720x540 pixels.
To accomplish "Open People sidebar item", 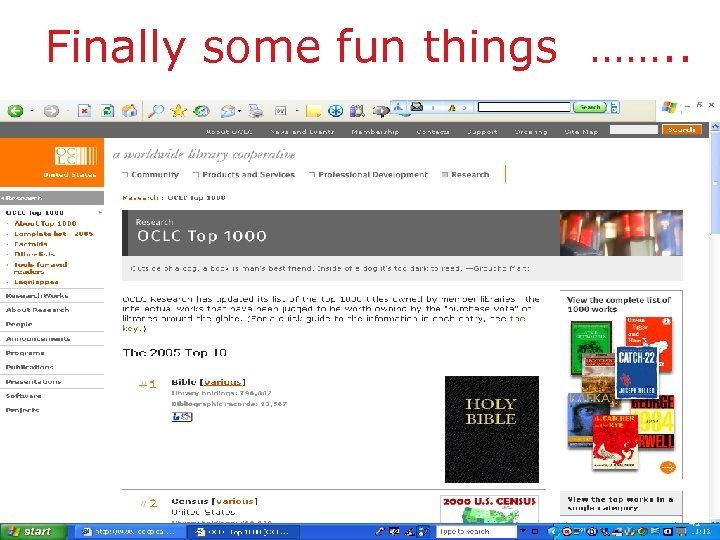I will coord(19,324).
